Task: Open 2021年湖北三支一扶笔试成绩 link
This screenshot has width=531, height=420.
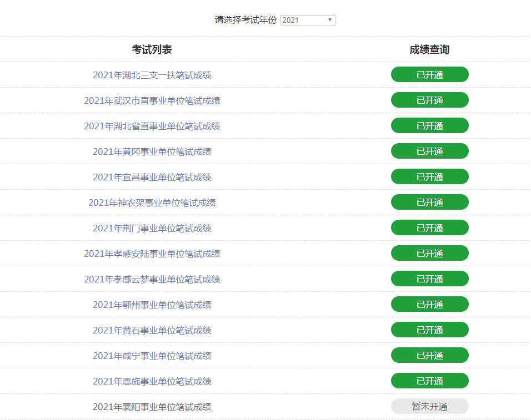Action: (152, 75)
